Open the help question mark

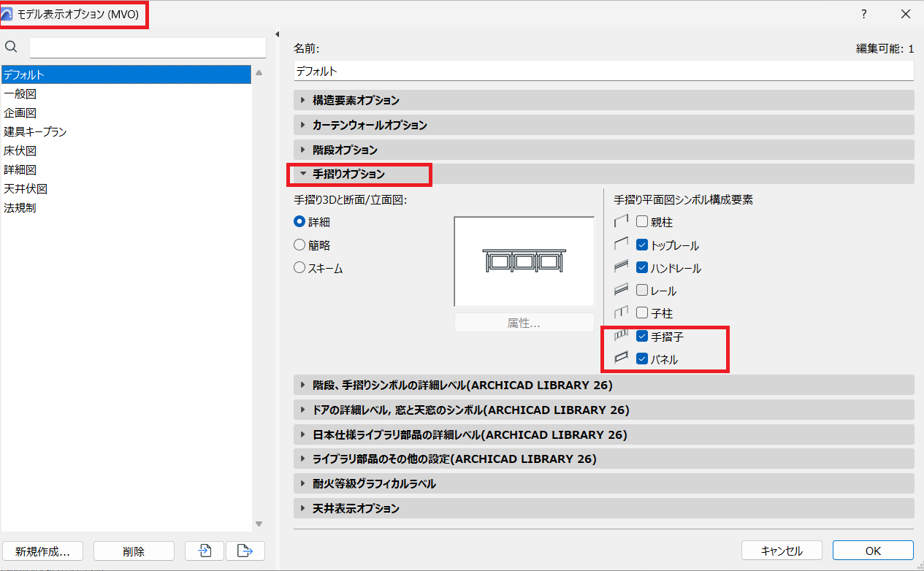coord(863,14)
